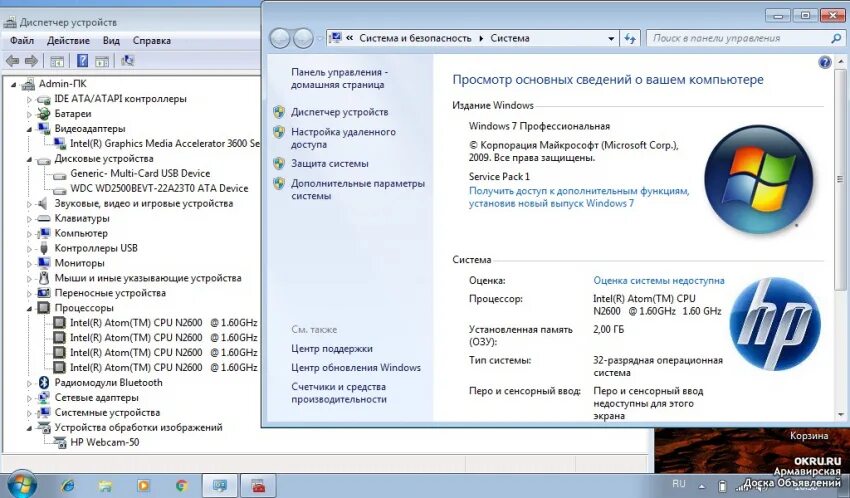850x498 pixels.
Task: Select the Intel Graphics Media Accelerator 3600 device
Action: coord(165,144)
